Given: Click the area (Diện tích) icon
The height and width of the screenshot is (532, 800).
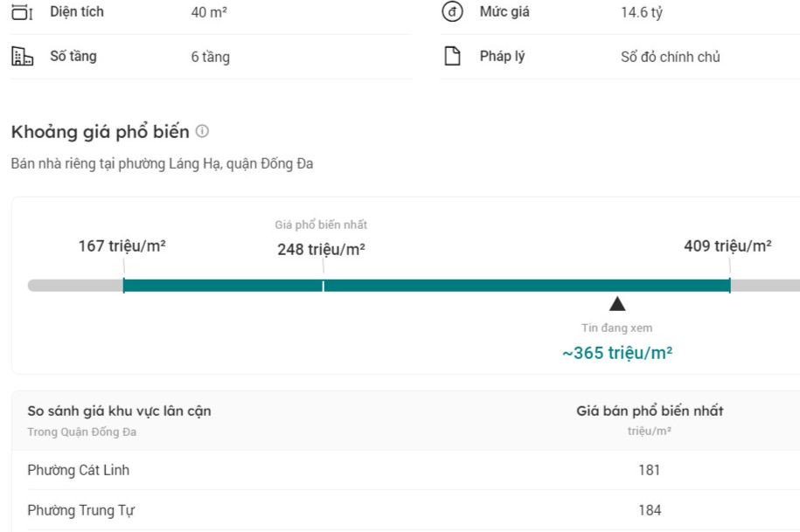Looking at the screenshot, I should coord(23,12).
